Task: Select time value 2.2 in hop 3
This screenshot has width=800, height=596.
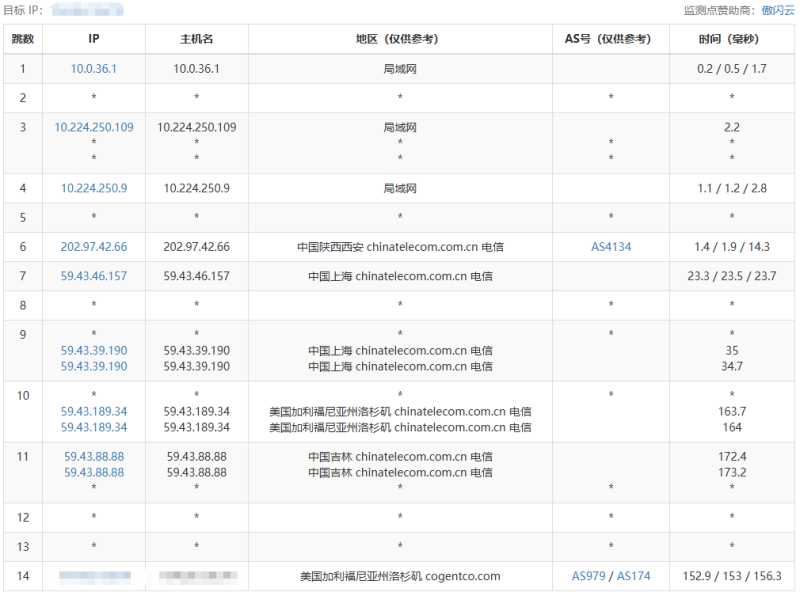Action: coord(732,128)
